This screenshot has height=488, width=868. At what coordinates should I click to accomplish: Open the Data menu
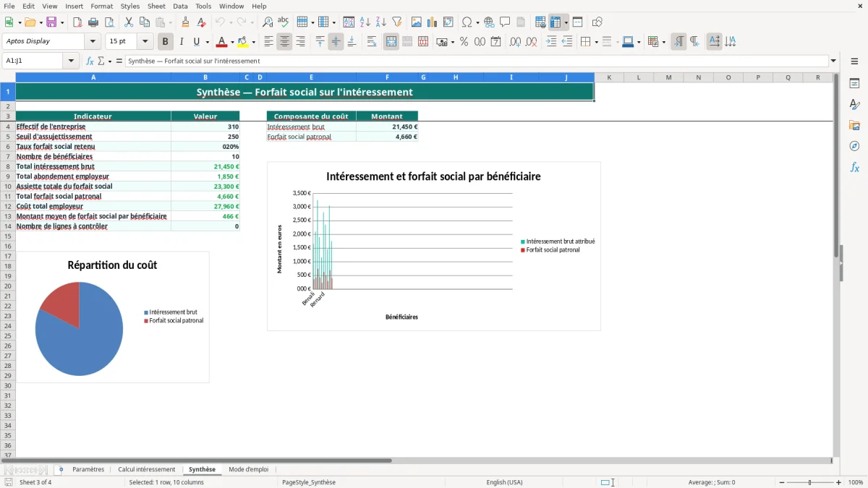180,6
